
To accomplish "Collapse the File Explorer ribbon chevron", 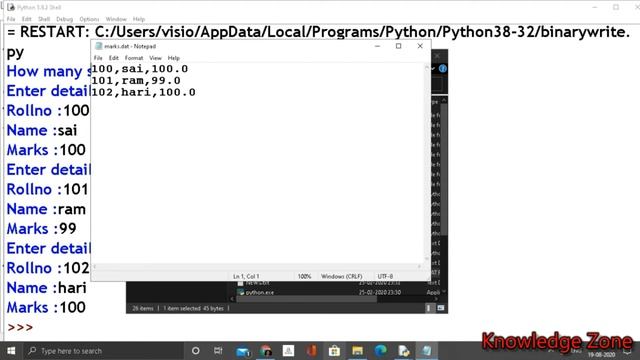I will pyautogui.click(x=433, y=69).
